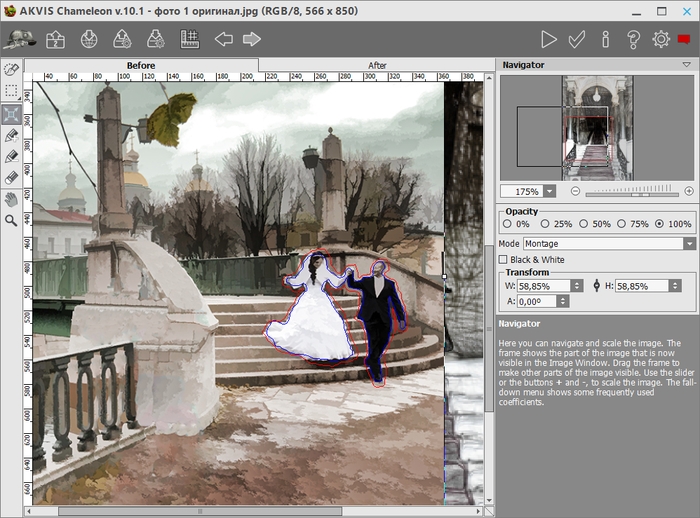The image size is (700, 518).
Task: Set opacity to 0%
Action: pyautogui.click(x=507, y=224)
